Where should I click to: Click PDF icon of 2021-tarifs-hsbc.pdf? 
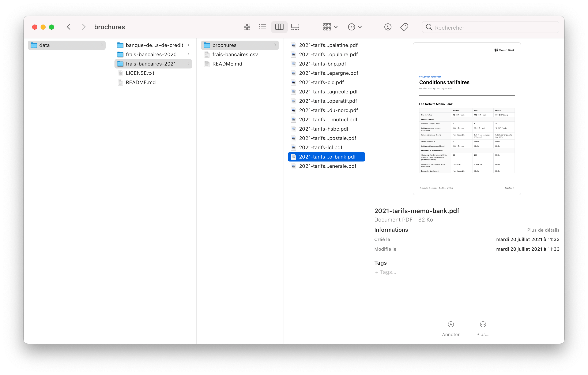(294, 129)
